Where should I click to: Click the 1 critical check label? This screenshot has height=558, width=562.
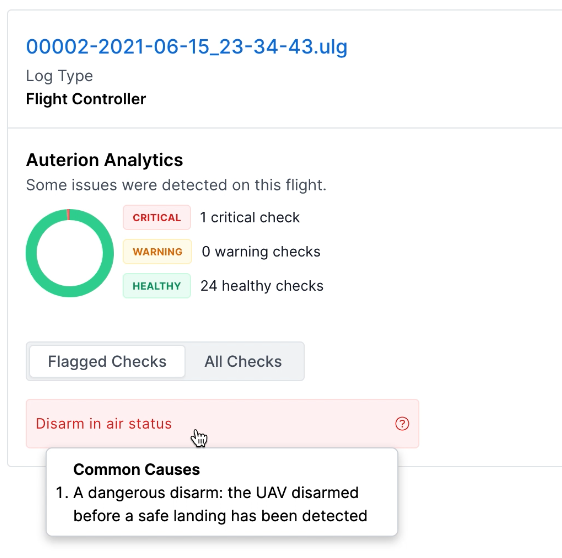point(250,218)
